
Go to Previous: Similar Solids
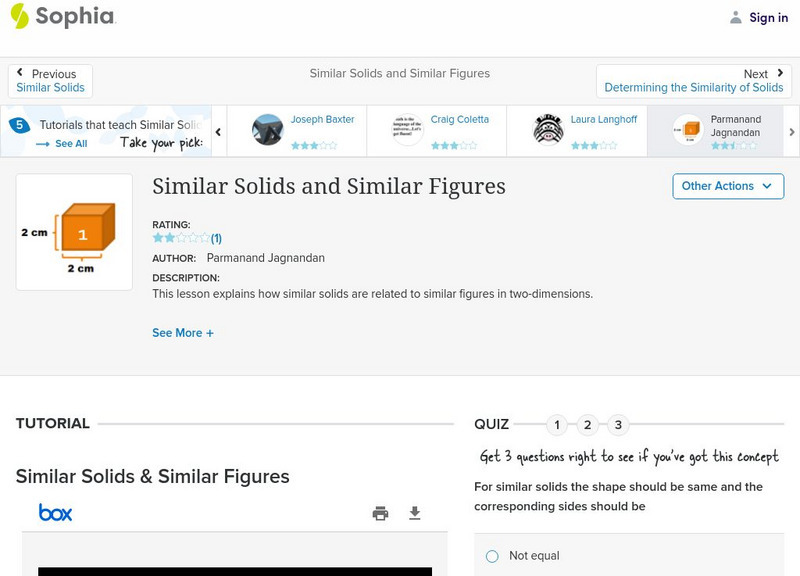pyautogui.click(x=51, y=81)
